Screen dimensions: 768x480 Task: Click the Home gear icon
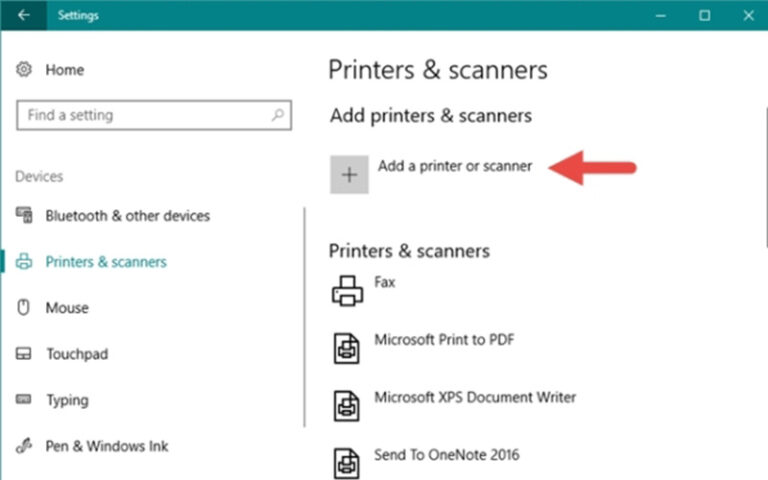(24, 69)
